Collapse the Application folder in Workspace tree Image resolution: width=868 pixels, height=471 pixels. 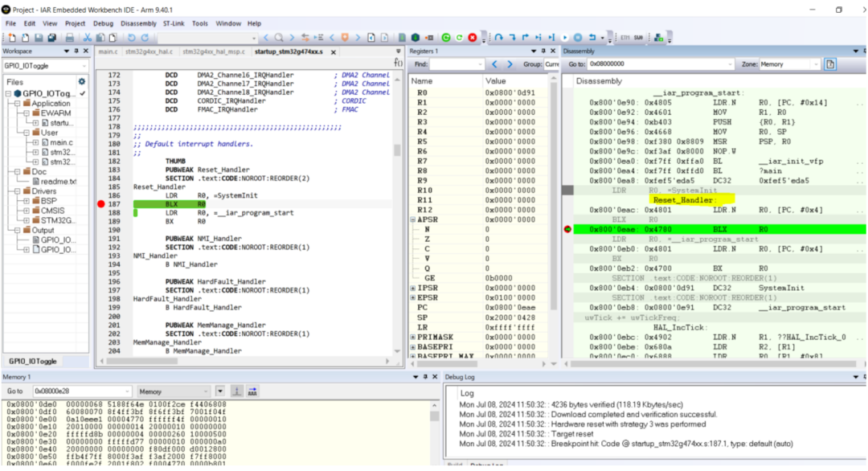(18, 104)
